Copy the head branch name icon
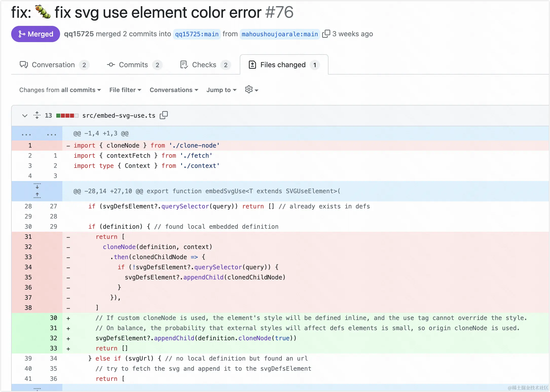550x392 pixels. tap(326, 34)
